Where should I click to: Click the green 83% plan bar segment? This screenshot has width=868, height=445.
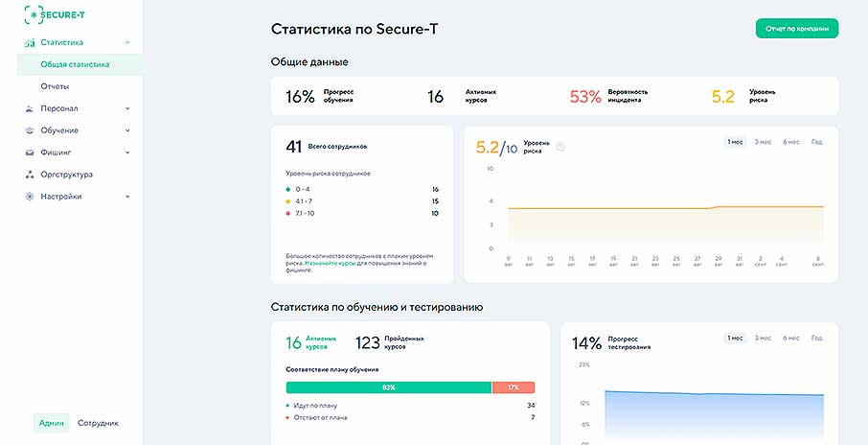[389, 387]
